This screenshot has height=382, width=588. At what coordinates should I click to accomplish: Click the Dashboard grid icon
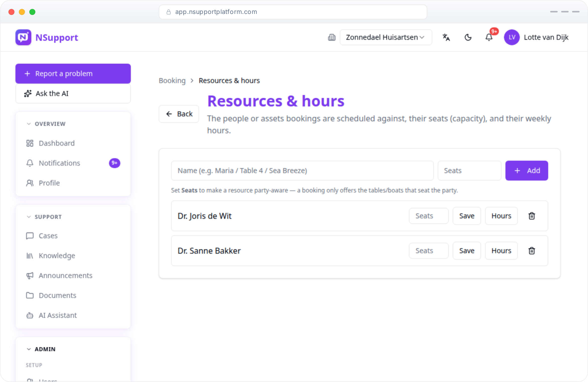coord(30,143)
